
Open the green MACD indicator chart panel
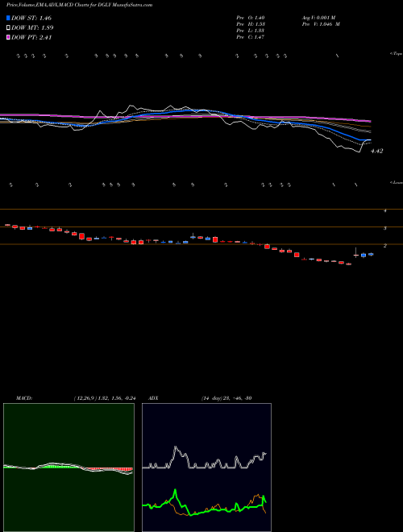(69, 468)
